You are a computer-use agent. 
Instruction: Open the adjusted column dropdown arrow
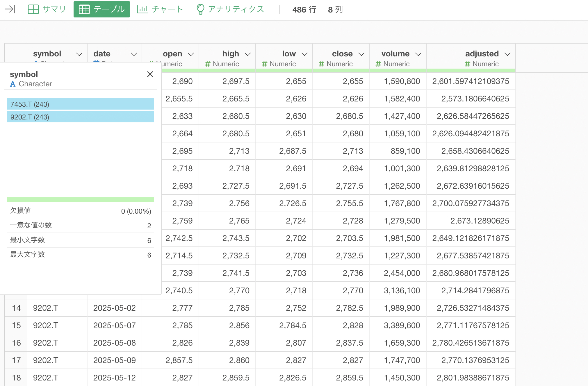(507, 54)
